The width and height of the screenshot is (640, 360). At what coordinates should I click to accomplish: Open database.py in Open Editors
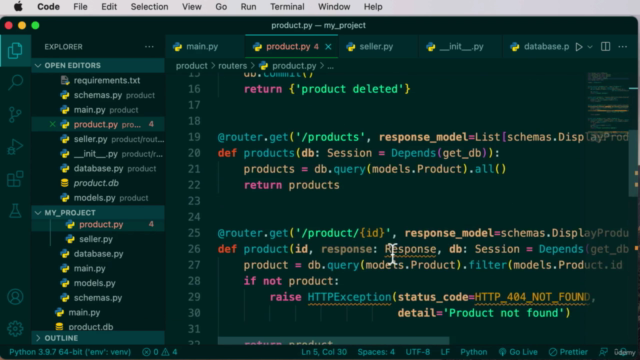click(x=98, y=169)
